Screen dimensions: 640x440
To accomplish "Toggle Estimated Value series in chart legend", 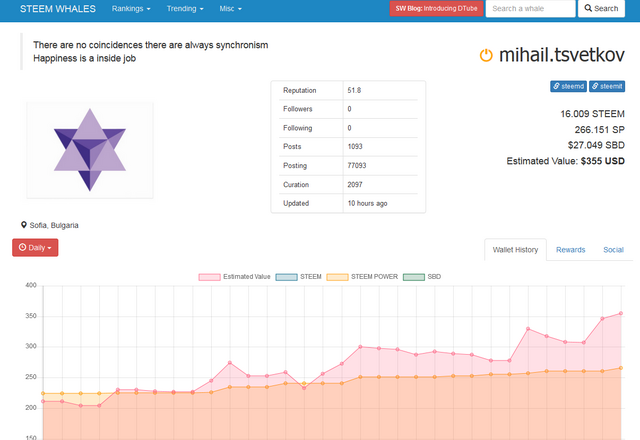I will 234,277.
